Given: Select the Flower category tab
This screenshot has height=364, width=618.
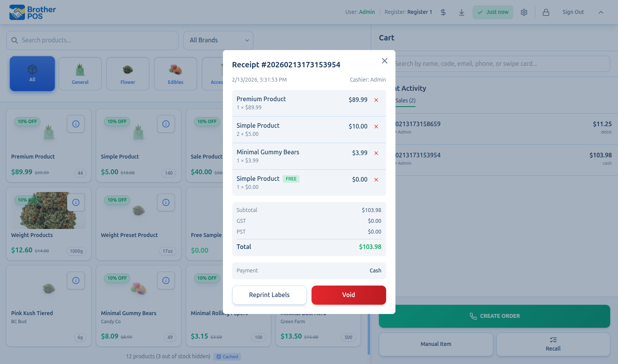Looking at the screenshot, I should 128,74.
